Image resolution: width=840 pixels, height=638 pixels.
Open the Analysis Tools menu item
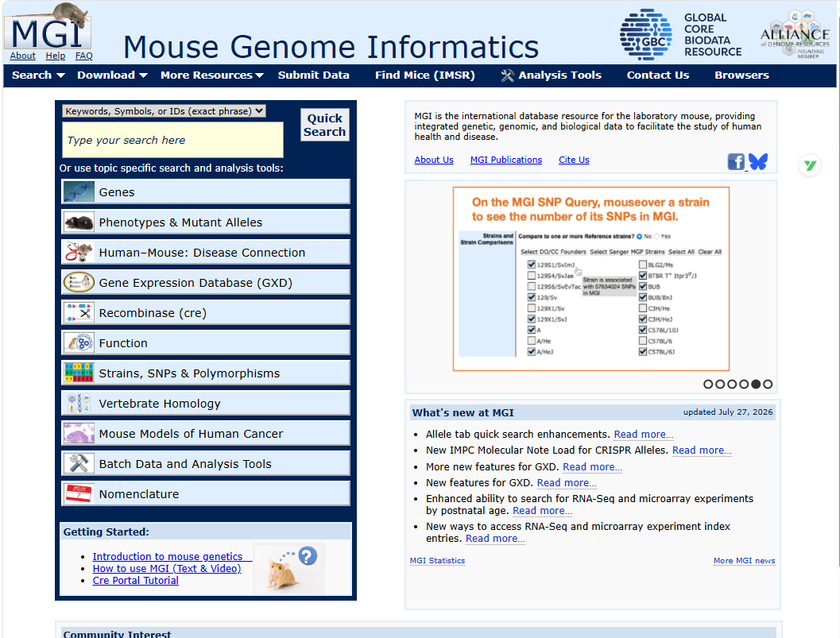click(x=552, y=75)
